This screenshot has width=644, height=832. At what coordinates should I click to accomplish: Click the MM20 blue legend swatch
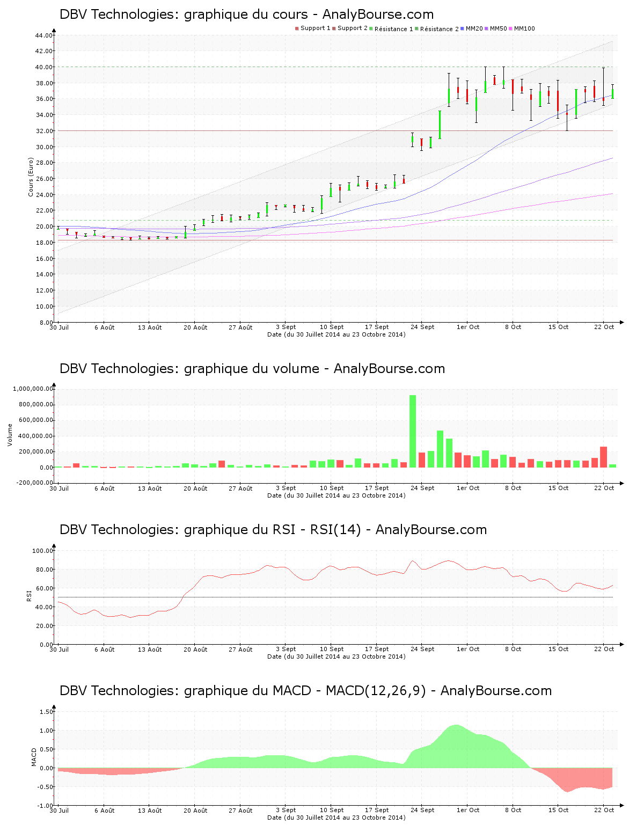click(463, 28)
